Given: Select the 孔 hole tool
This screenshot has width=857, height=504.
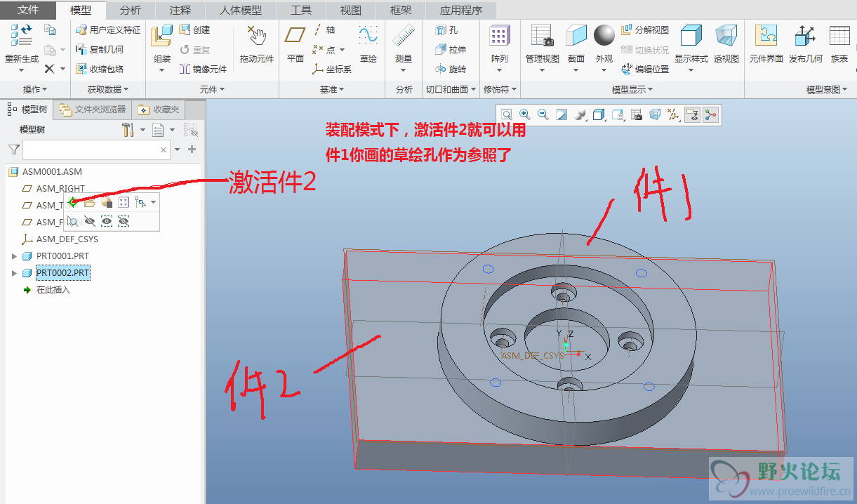Looking at the screenshot, I should pyautogui.click(x=446, y=30).
